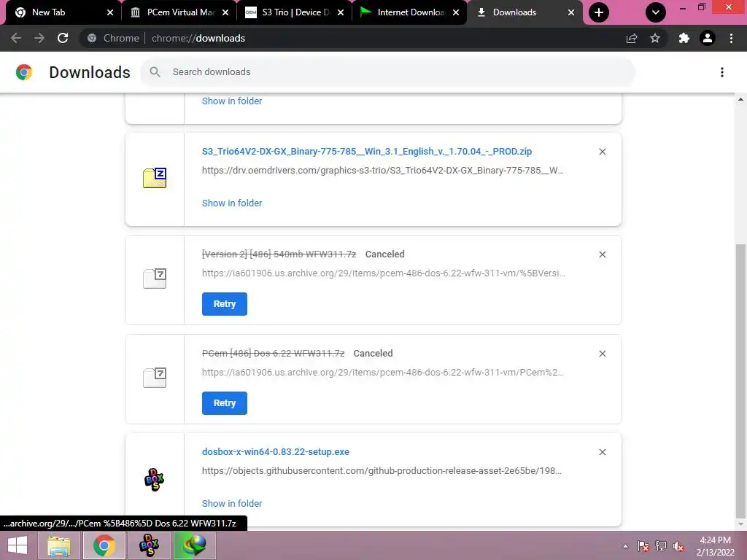Show hidden system tray icons
Image resolution: width=747 pixels, height=560 pixels.
(x=625, y=546)
